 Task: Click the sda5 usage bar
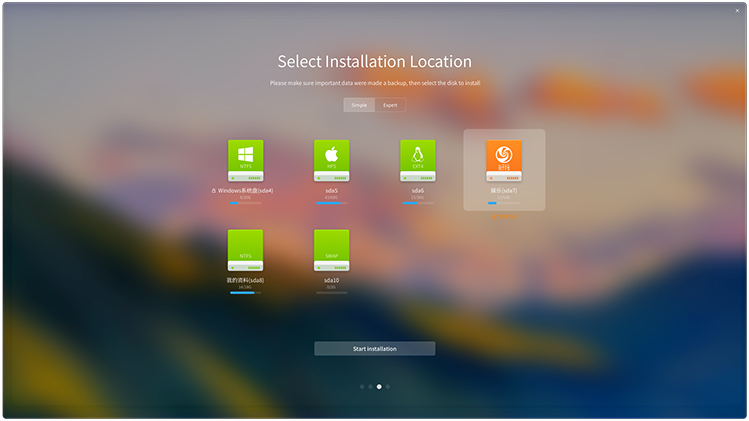tap(332, 203)
